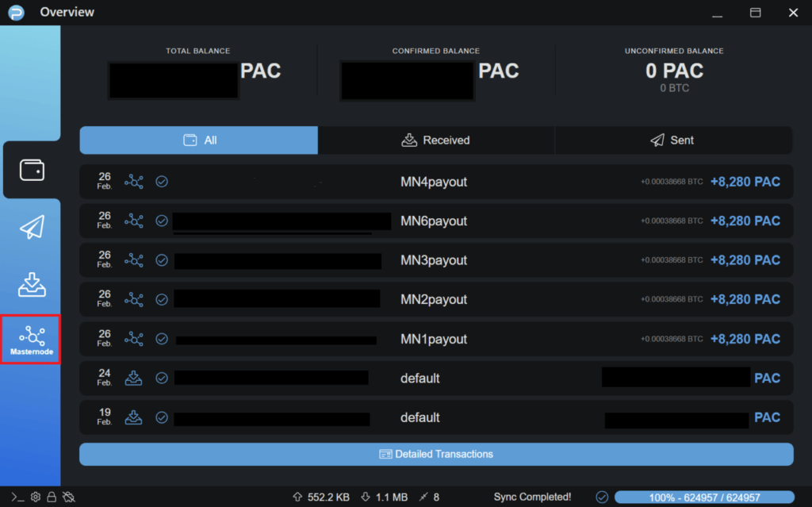Switch to the Received transactions tab
The height and width of the screenshot is (507, 812).
[436, 140]
